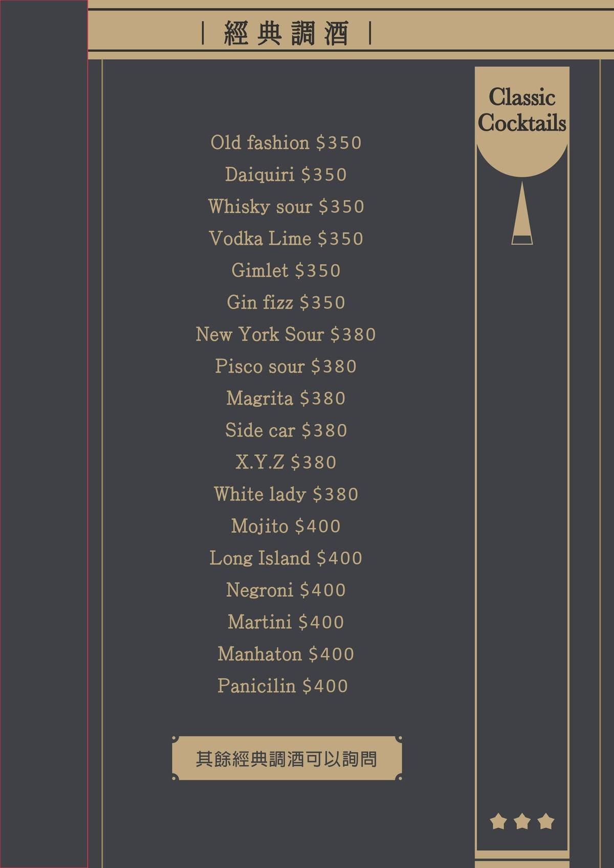Viewport: 614px width, 868px height.
Task: Select the Side car $380 item
Action: click(286, 431)
